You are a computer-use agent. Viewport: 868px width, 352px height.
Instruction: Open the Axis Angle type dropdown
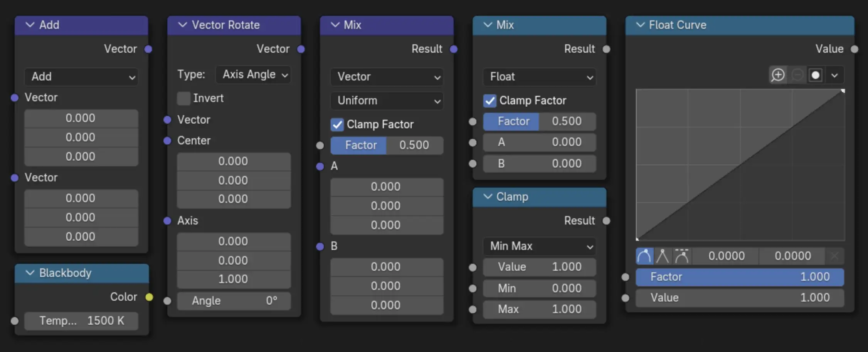tap(253, 74)
